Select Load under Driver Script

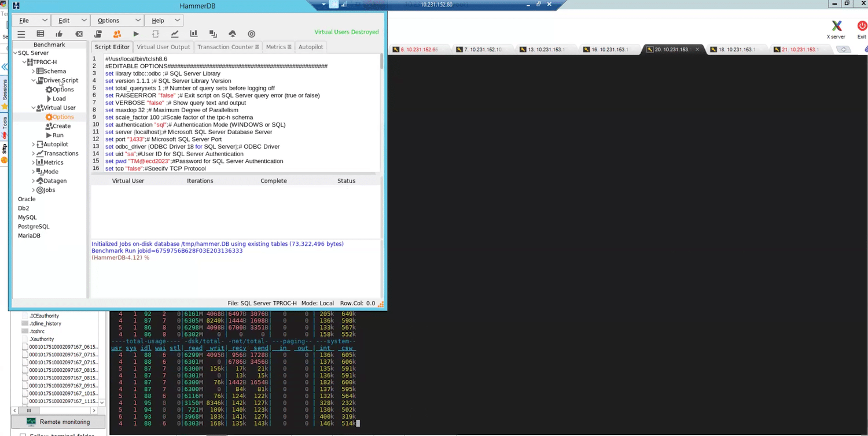pos(56,99)
